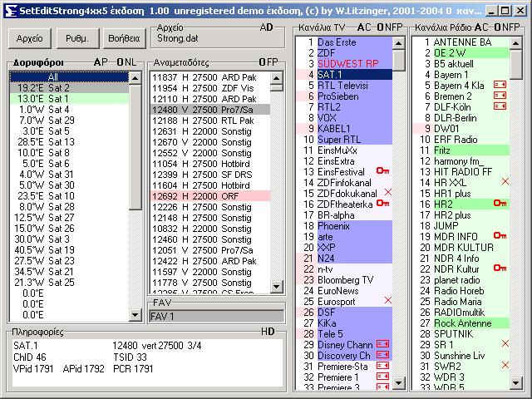Click the application icon in the title bar
The image size is (532, 399).
[11, 11]
